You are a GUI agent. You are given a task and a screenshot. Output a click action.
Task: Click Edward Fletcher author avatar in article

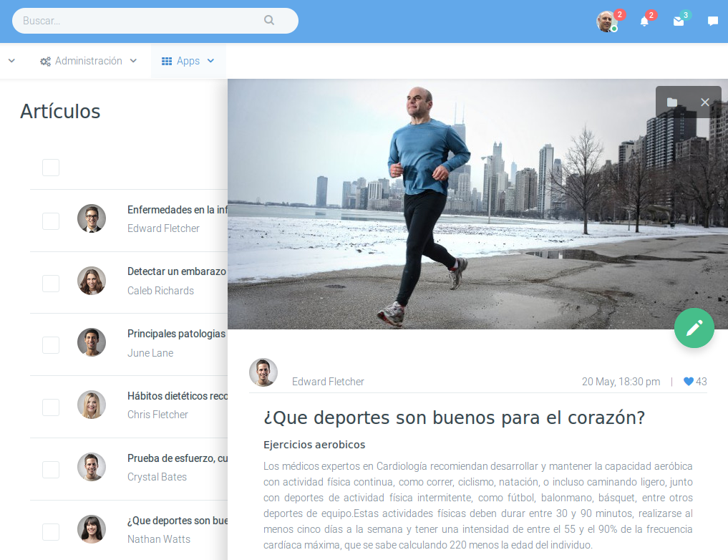tap(263, 372)
